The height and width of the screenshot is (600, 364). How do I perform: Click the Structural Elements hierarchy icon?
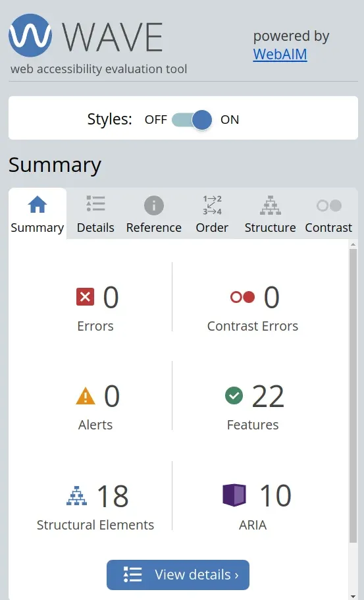[x=76, y=495]
